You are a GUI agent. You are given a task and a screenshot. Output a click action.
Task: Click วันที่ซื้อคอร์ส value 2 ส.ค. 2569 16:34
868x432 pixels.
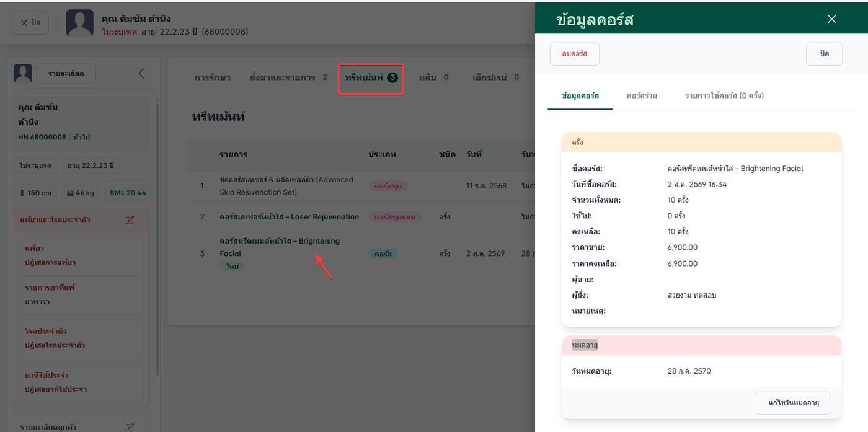(x=697, y=184)
